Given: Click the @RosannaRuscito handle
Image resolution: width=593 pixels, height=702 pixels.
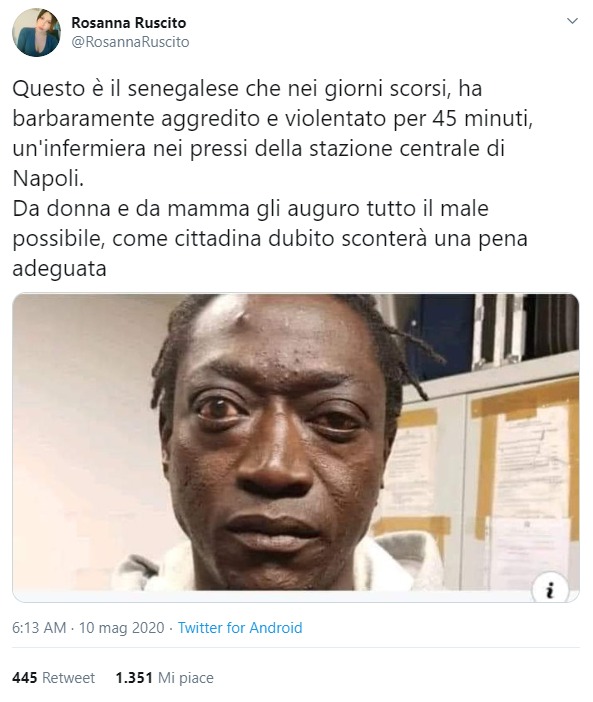Looking at the screenshot, I should pyautogui.click(x=130, y=42).
